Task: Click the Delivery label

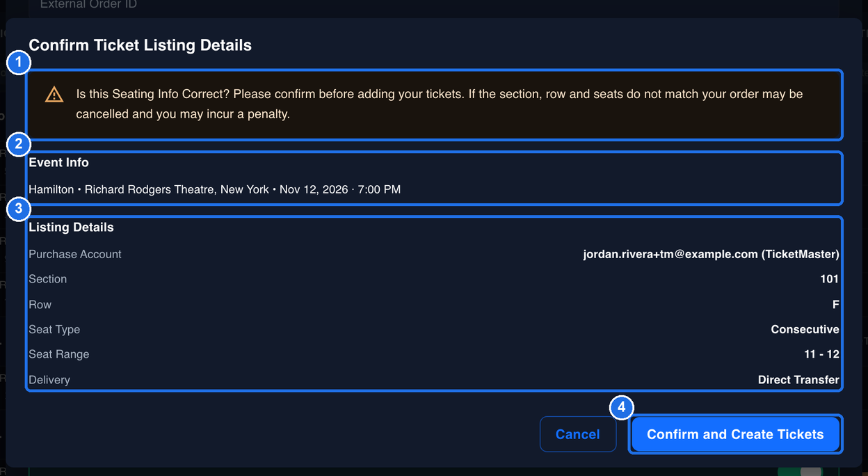Action: (x=49, y=380)
